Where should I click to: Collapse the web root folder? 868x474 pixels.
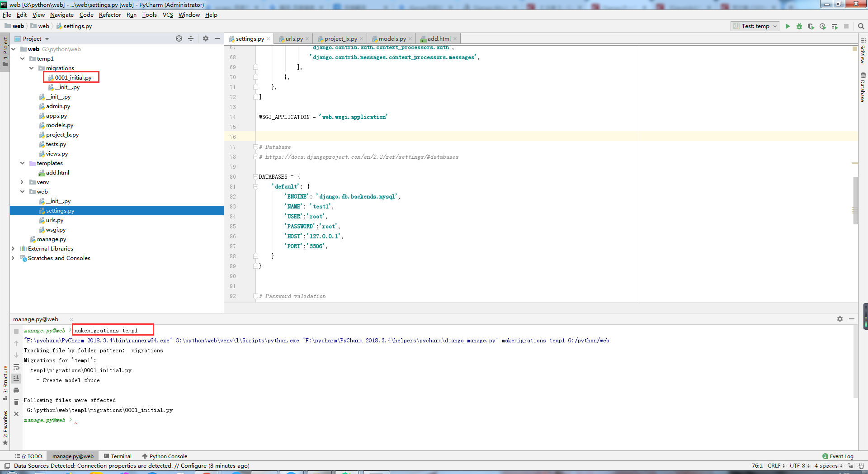coord(14,49)
